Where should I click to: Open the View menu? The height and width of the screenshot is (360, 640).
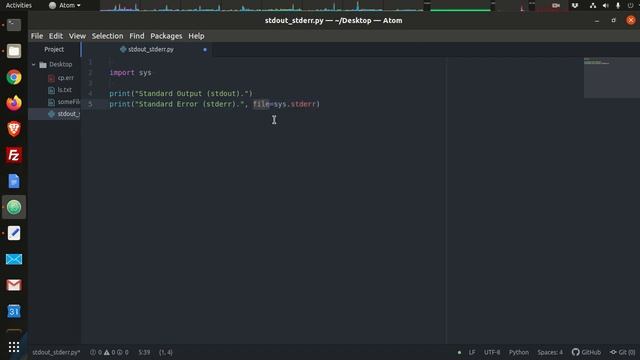(77, 36)
